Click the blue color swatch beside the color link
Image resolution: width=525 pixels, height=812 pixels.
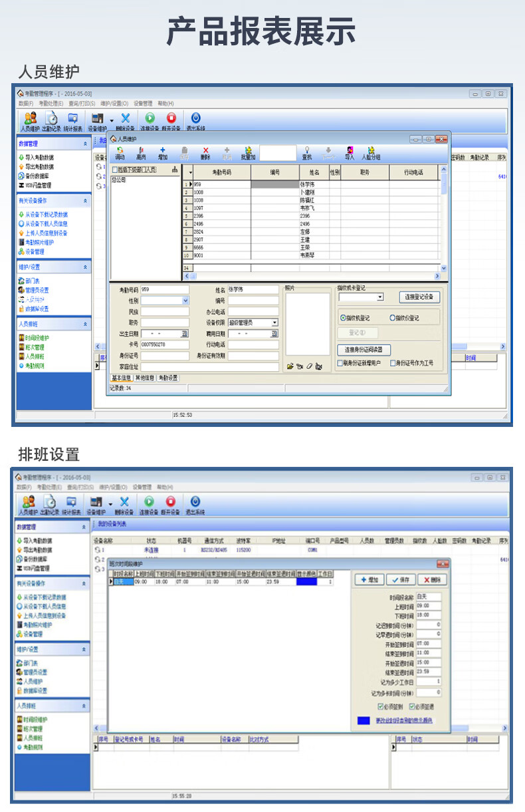click(x=364, y=721)
